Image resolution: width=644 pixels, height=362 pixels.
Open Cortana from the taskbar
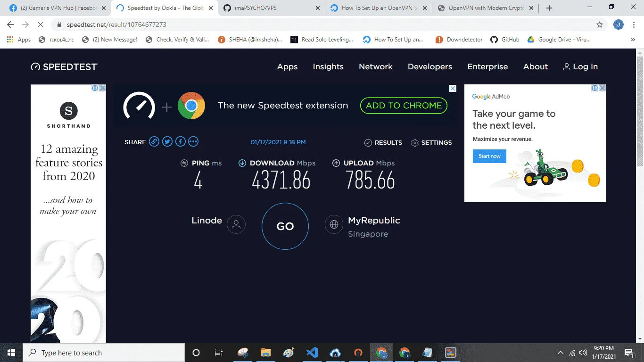[x=196, y=353]
